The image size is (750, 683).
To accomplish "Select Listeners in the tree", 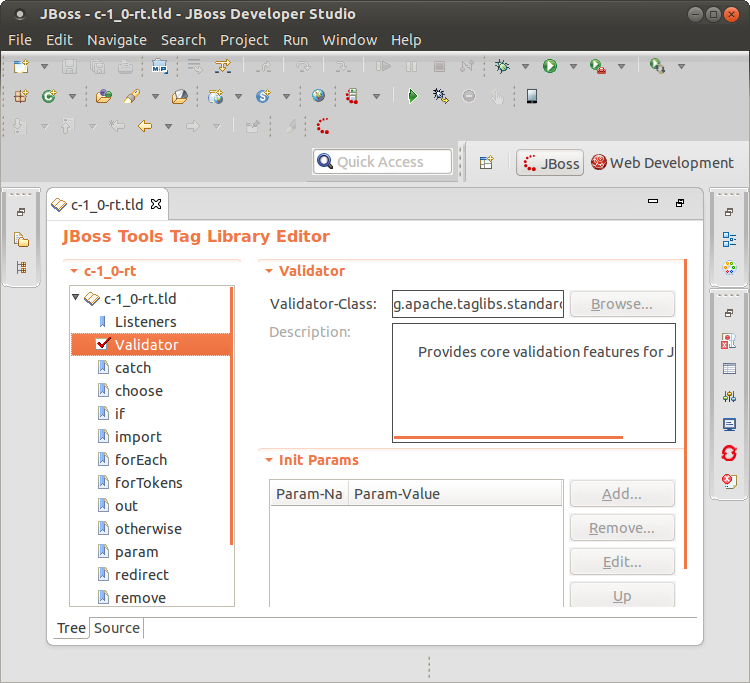I will (x=145, y=322).
